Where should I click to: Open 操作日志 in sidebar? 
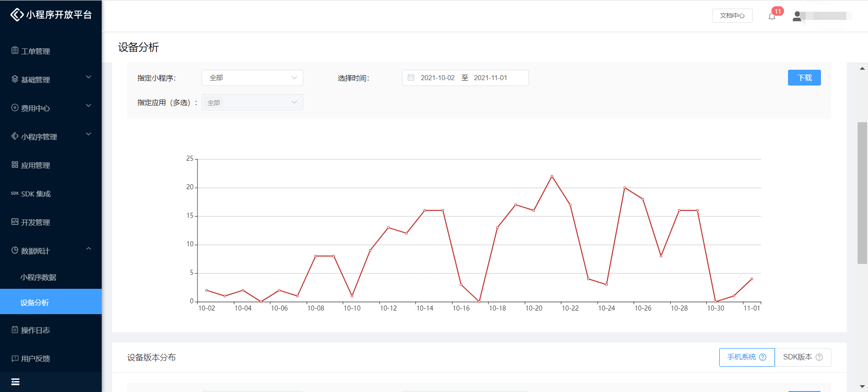(x=35, y=330)
